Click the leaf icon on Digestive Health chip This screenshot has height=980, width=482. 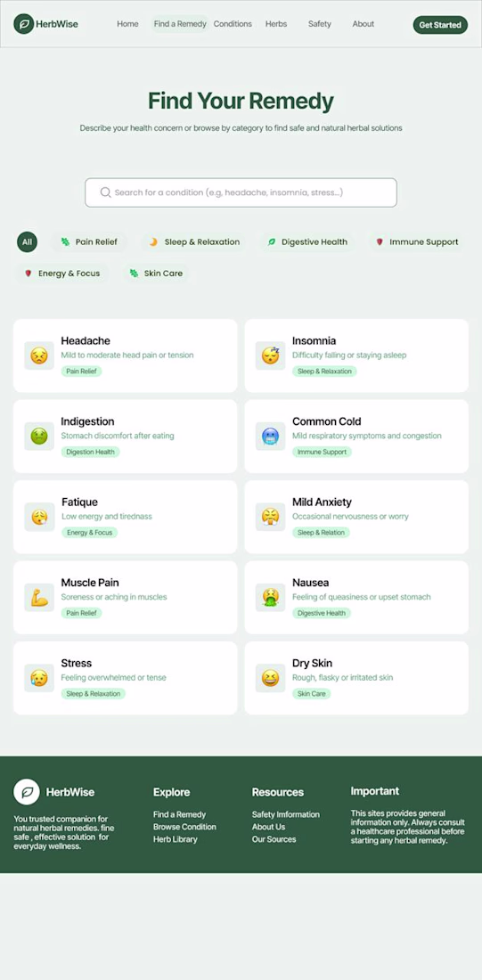pos(272,241)
